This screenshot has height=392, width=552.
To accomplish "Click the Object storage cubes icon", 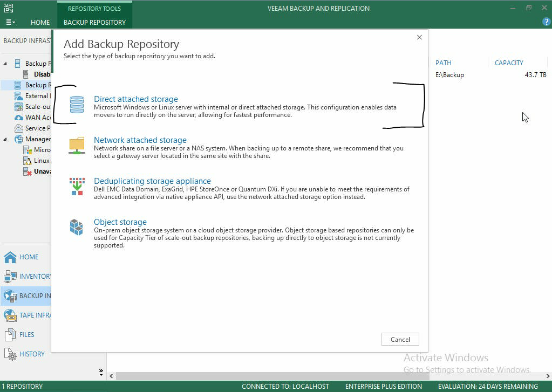I will [x=77, y=227].
